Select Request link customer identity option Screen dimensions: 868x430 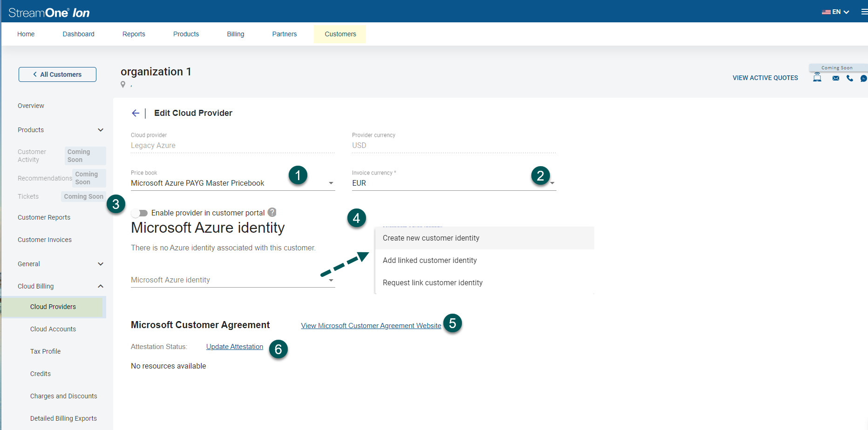click(x=484, y=283)
